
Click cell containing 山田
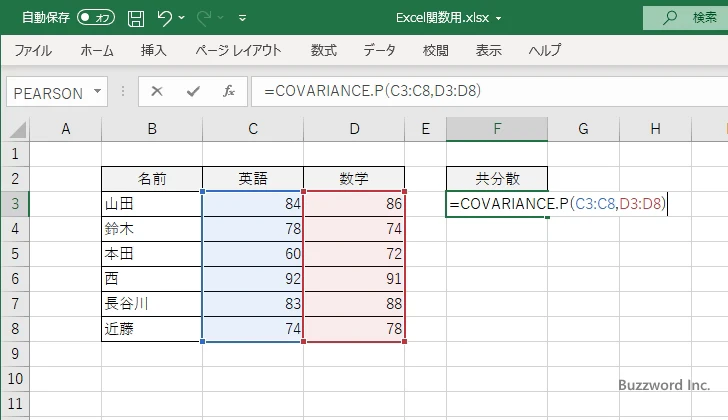tap(152, 204)
